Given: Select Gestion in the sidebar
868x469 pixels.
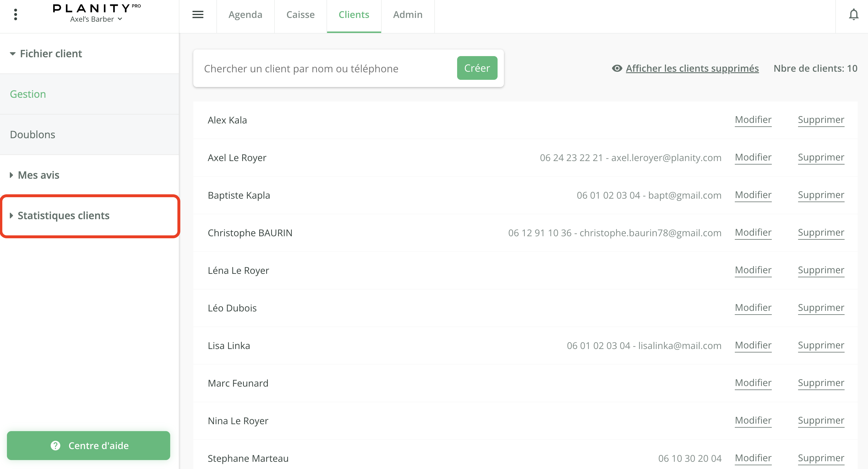Looking at the screenshot, I should coord(28,94).
